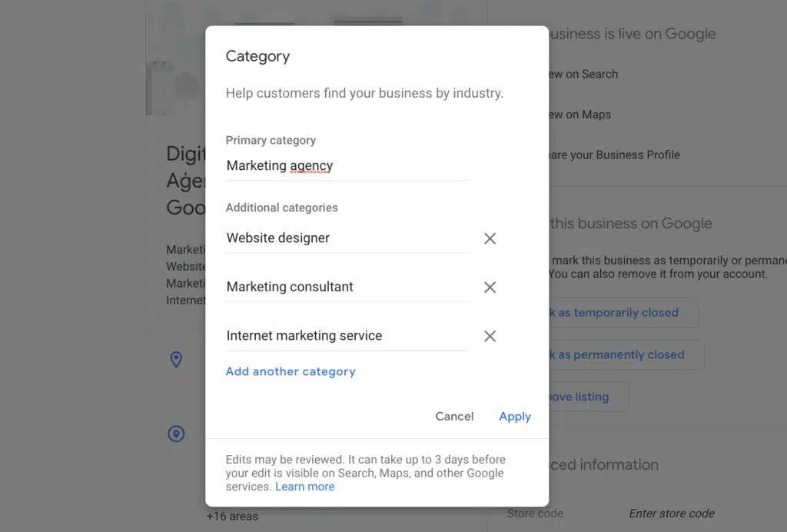Delete the Internet marketing service category
The image size is (787, 532).
[490, 336]
